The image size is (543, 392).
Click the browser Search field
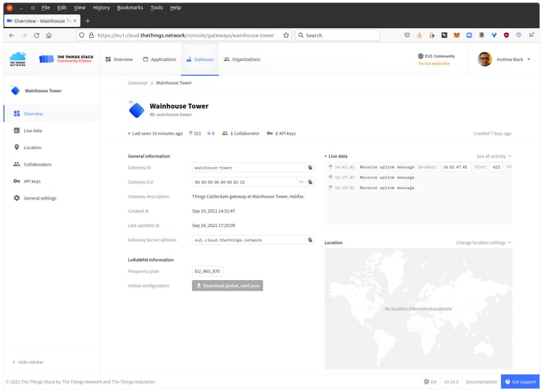point(337,35)
